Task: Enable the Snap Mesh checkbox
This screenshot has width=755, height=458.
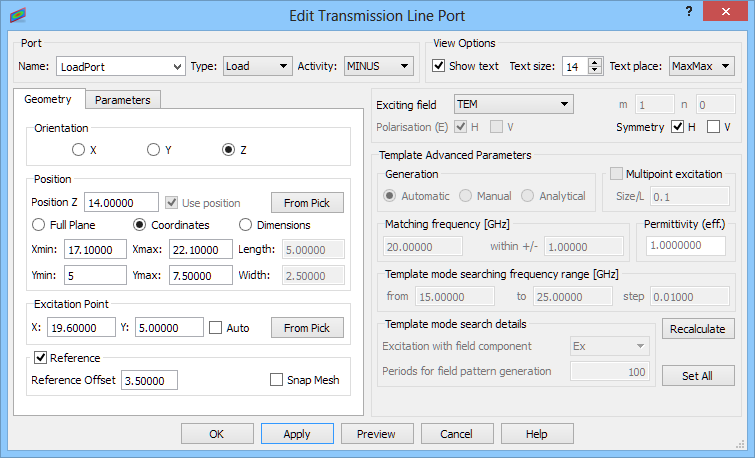Action: pyautogui.click(x=276, y=380)
